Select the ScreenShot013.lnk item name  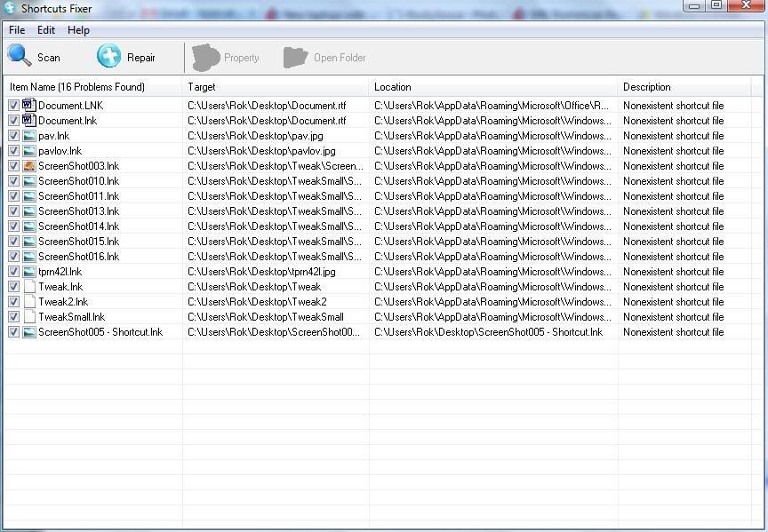click(79, 211)
